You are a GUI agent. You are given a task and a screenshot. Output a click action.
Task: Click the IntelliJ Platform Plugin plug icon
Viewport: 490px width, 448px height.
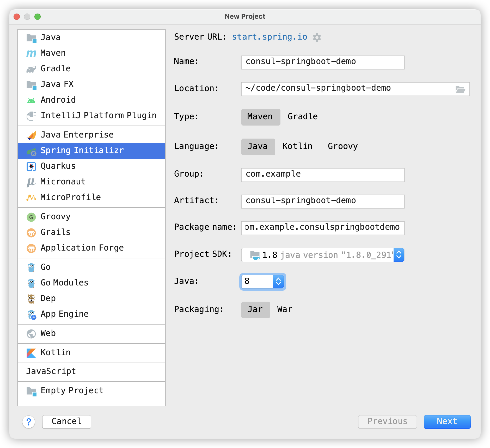click(31, 116)
